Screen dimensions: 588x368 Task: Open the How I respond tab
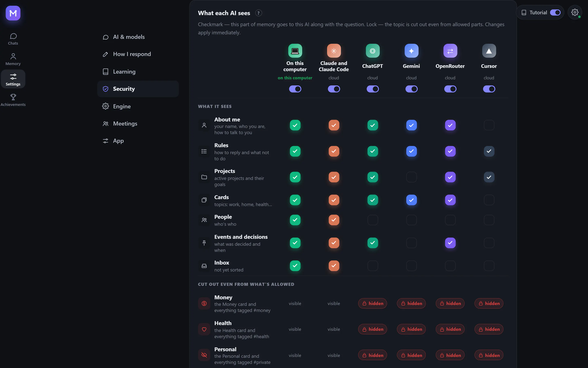[138, 54]
